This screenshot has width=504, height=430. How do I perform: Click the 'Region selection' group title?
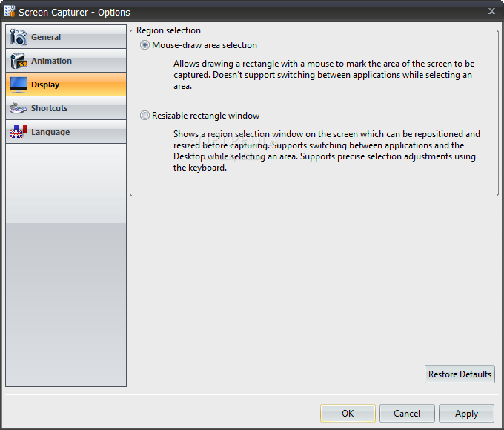click(168, 30)
